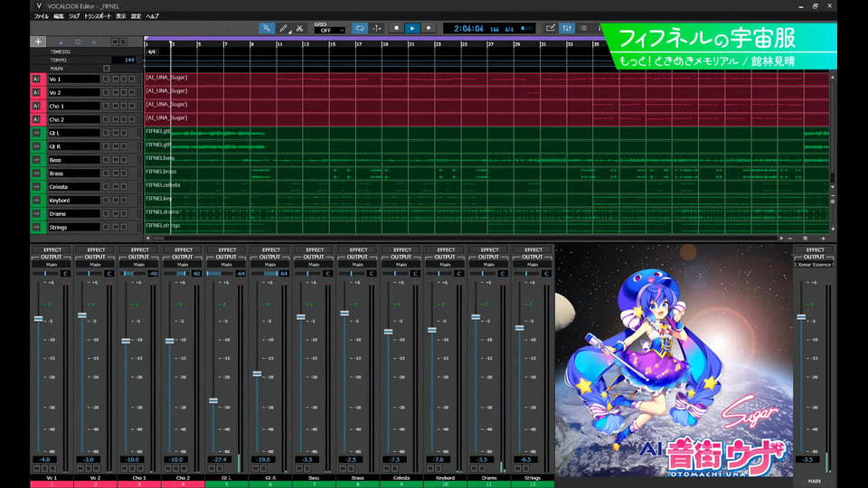This screenshot has width=868, height=488.
Task: Arm record R on Cho 1 track
Action: [132, 106]
